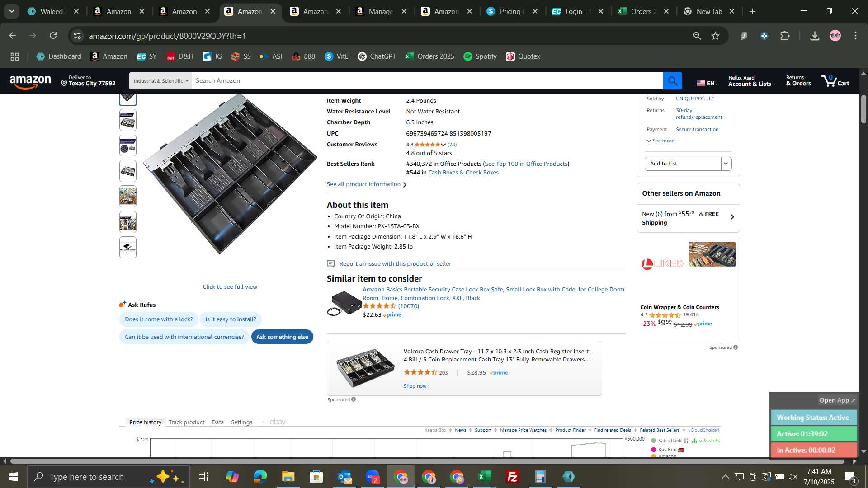Open the Cash Boxes & Check Boxes link

[x=463, y=173]
